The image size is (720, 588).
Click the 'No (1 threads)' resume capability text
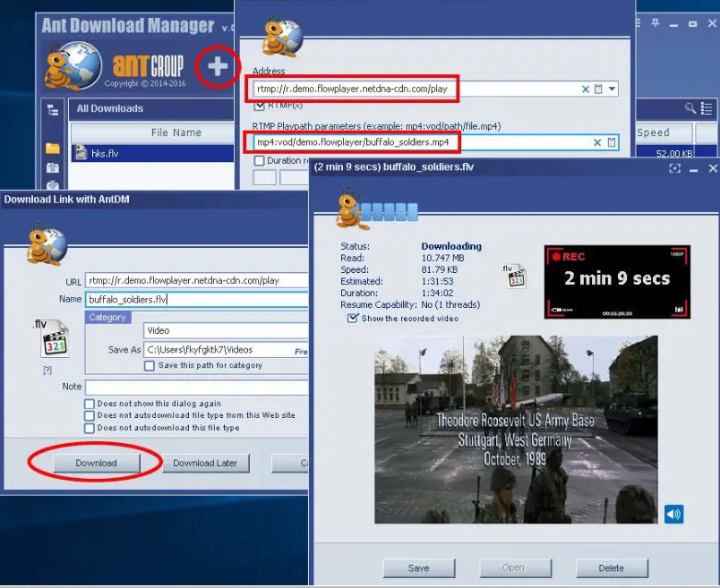pyautogui.click(x=450, y=305)
